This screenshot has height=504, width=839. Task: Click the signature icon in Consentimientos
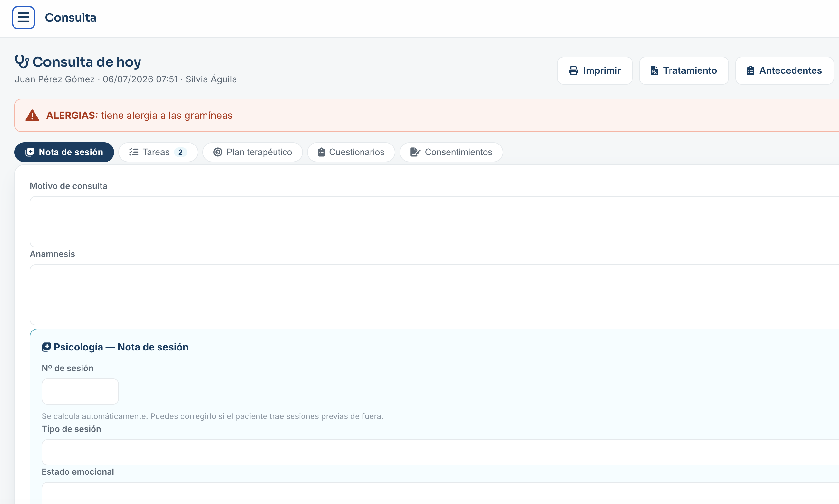coord(415,152)
